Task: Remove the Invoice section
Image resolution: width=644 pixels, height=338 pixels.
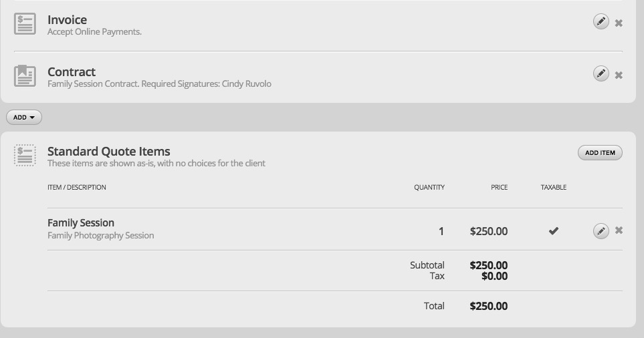Action: [x=619, y=23]
